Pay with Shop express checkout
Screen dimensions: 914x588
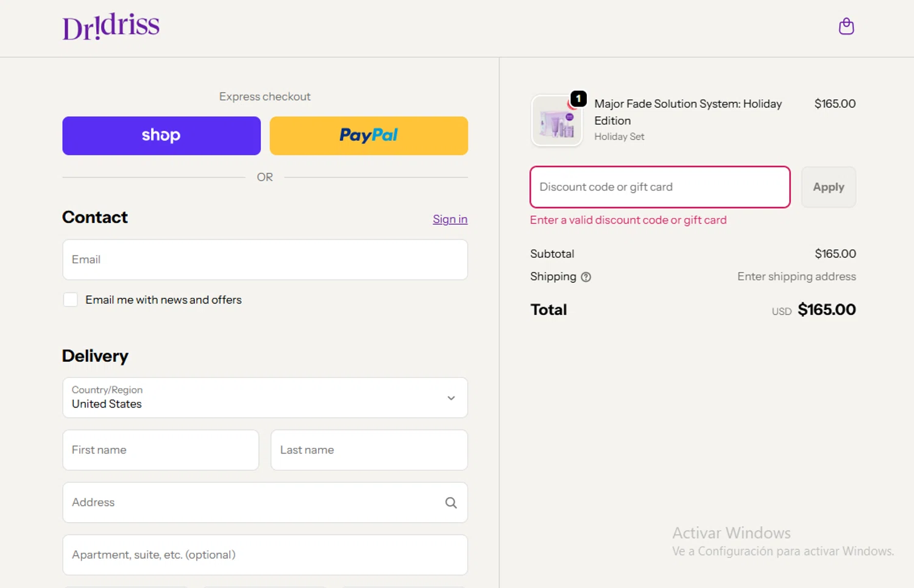[161, 136]
